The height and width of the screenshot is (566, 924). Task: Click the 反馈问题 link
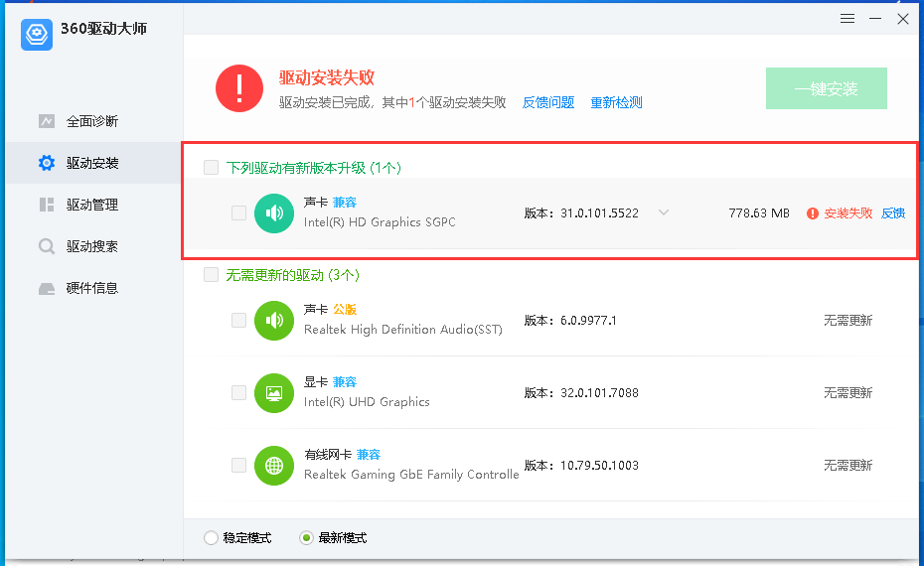tap(548, 102)
